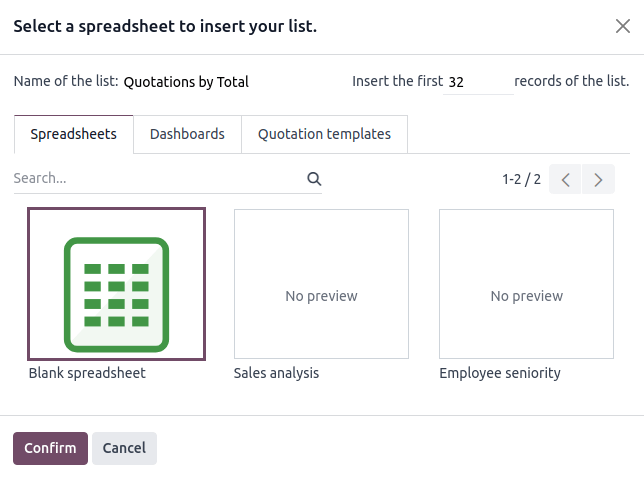Focus the Search text box

[x=155, y=179]
